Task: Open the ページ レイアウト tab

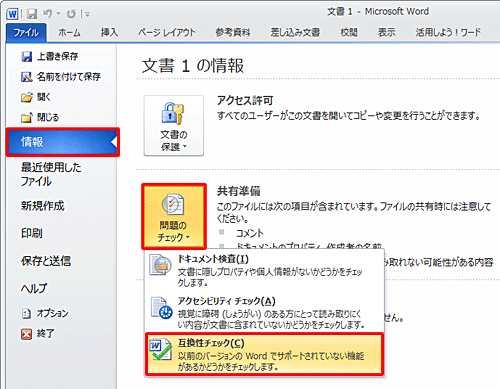Action: [x=167, y=32]
